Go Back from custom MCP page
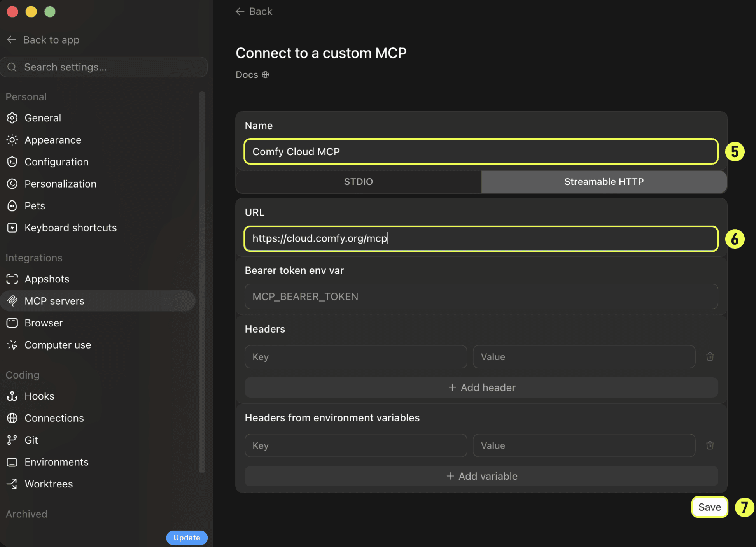 (x=254, y=12)
